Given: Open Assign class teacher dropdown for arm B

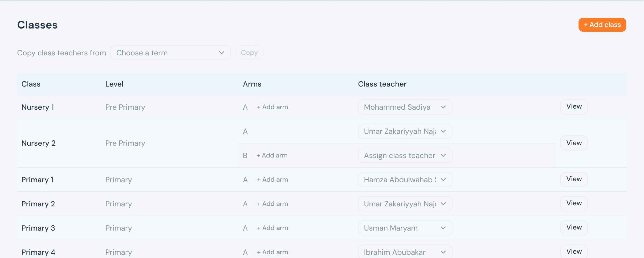Looking at the screenshot, I should pyautogui.click(x=405, y=155).
